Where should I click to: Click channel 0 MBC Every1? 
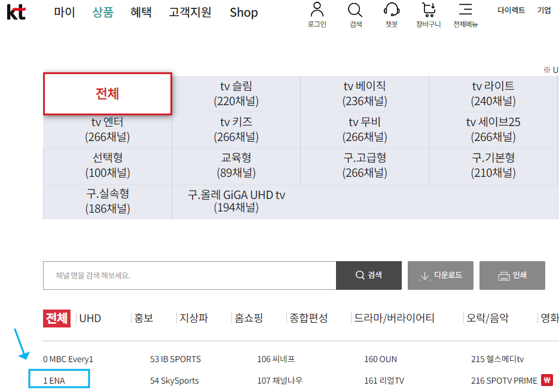(x=68, y=359)
